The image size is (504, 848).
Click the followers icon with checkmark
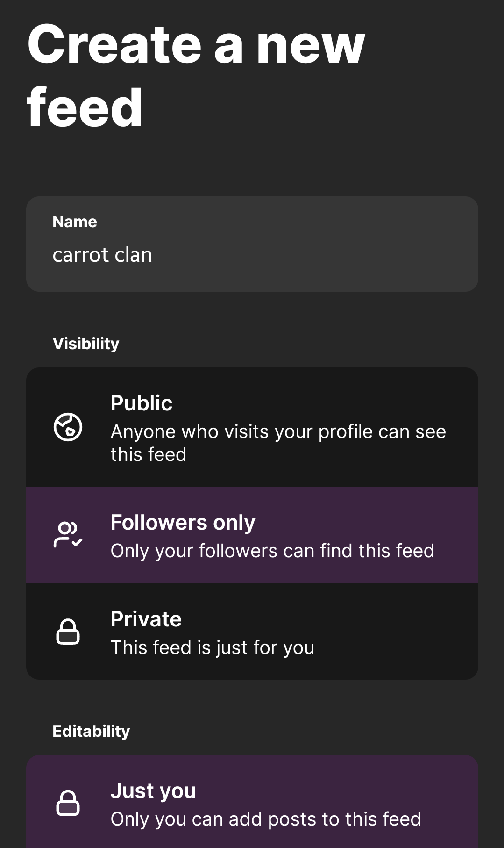tap(68, 535)
